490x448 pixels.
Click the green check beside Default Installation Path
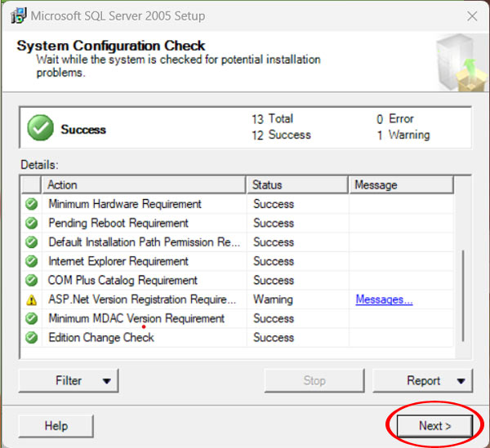click(x=32, y=242)
